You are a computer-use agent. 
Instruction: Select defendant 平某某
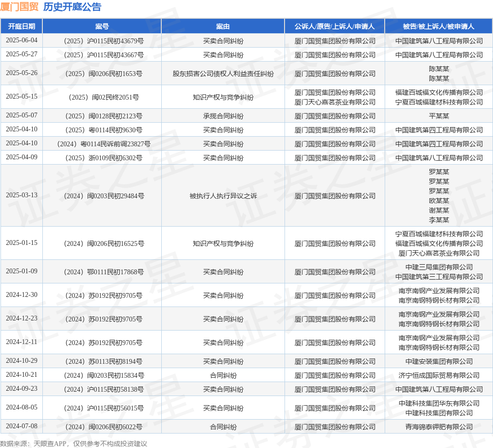pyautogui.click(x=439, y=116)
